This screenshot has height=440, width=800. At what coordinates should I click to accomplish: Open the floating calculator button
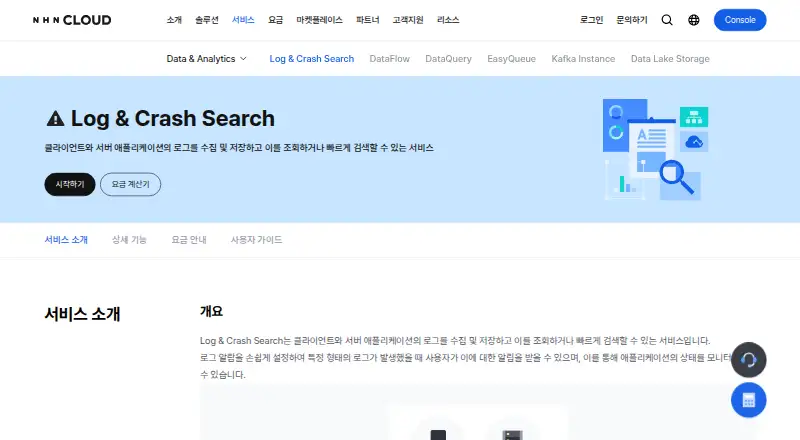tap(748, 400)
